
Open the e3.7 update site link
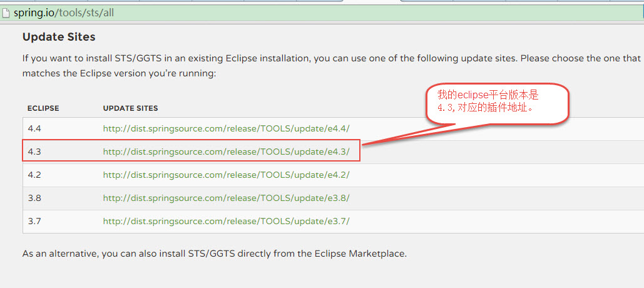pos(227,221)
